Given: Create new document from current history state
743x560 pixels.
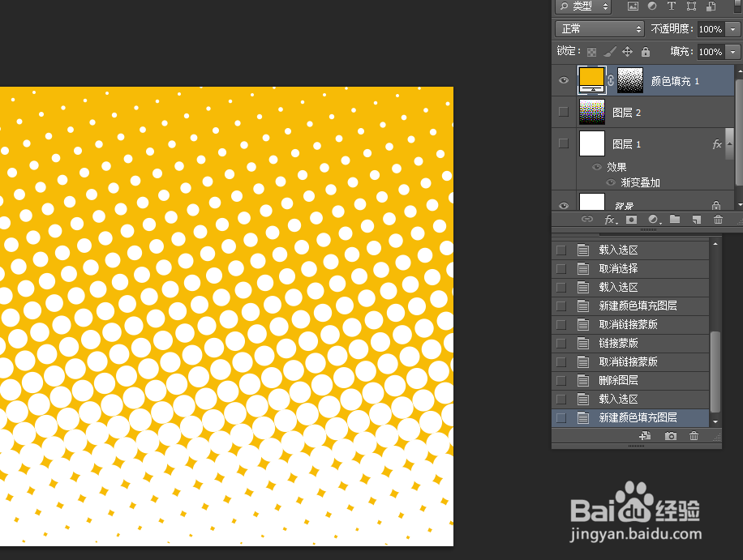Looking at the screenshot, I should [x=645, y=435].
